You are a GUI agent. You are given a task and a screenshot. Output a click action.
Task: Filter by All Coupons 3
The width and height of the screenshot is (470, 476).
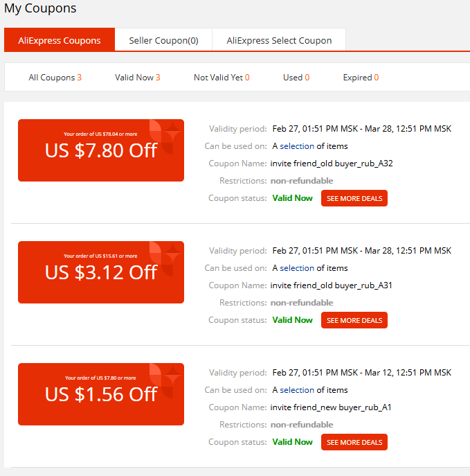(x=55, y=78)
